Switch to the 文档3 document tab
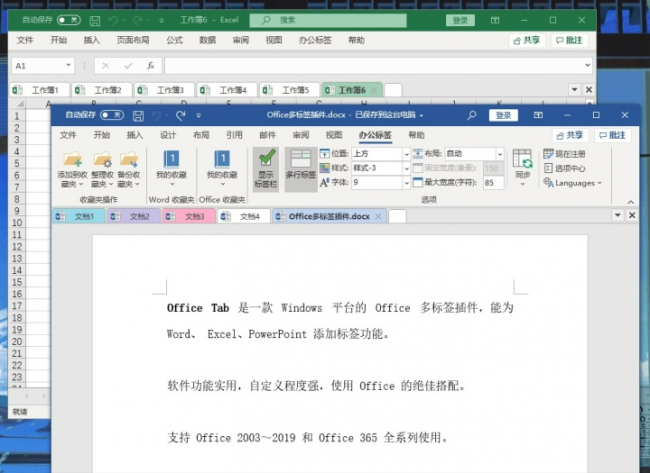Image resolution: width=650 pixels, height=473 pixels. [189, 216]
